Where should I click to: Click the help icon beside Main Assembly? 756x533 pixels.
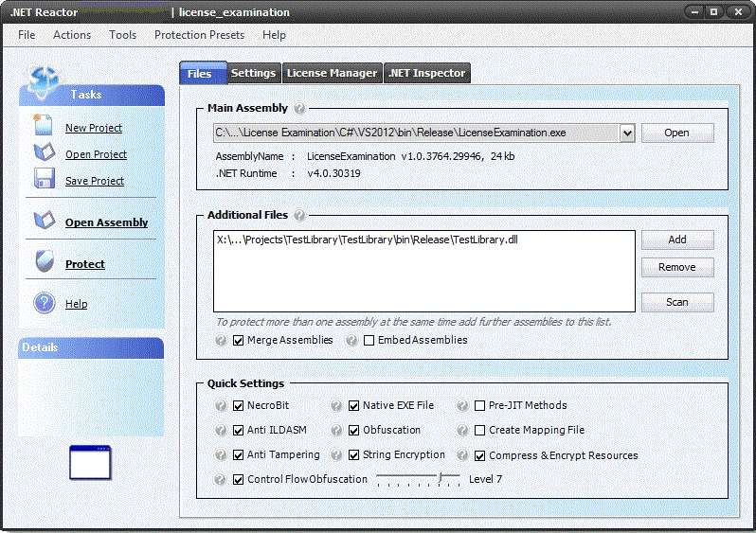(299, 108)
